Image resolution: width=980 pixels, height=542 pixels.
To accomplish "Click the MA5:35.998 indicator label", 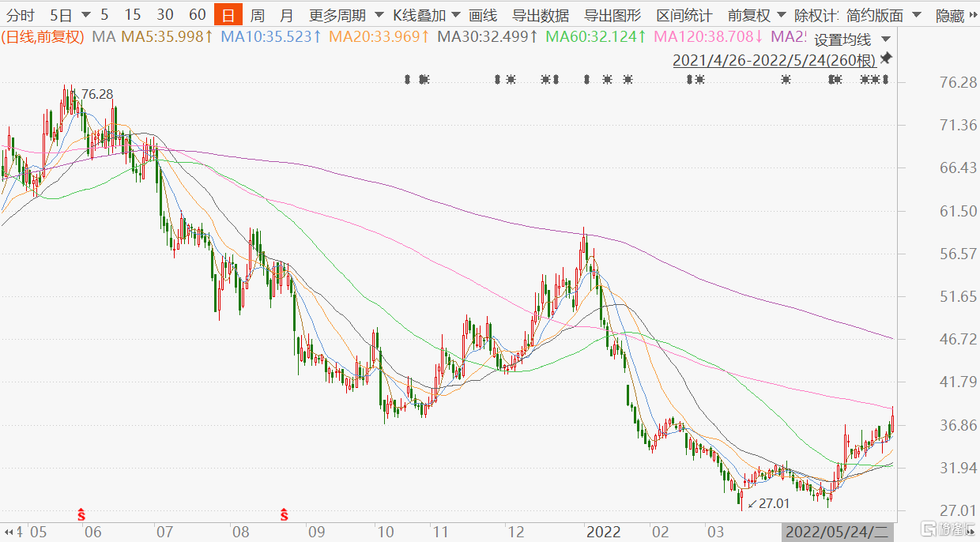I will (x=166, y=36).
